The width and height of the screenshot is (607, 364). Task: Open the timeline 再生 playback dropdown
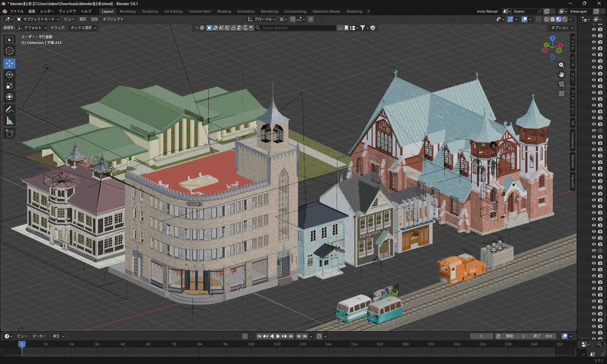click(x=58, y=336)
